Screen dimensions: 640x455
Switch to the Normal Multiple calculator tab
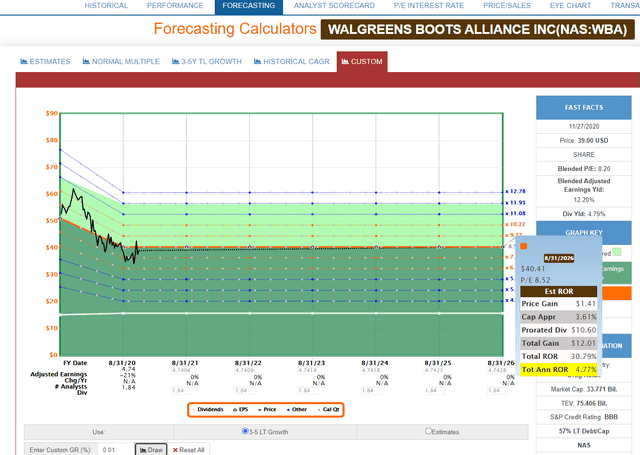(121, 62)
